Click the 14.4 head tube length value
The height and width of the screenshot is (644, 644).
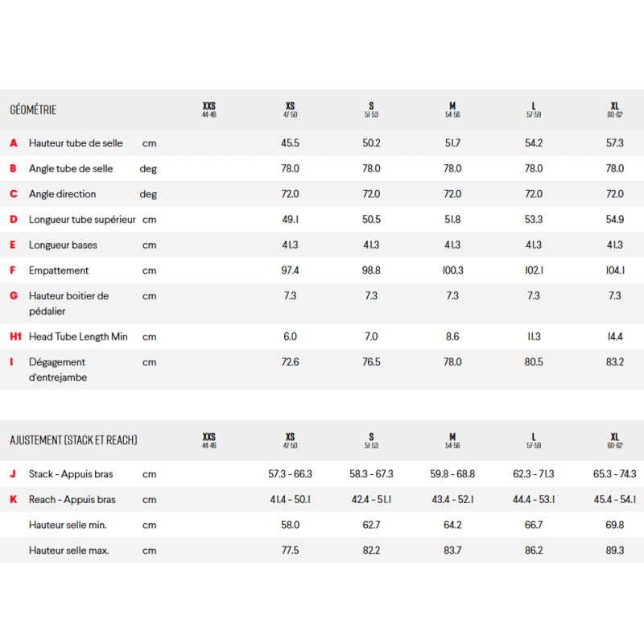click(615, 336)
